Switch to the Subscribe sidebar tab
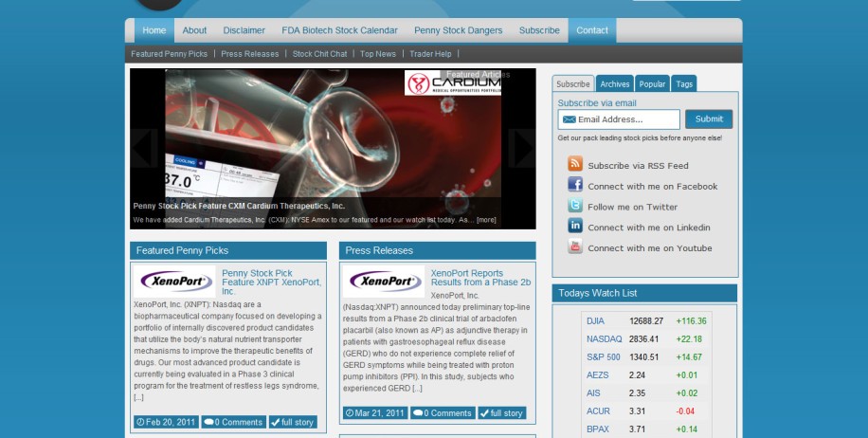Screen dimensions: 868x438 pyautogui.click(x=573, y=83)
